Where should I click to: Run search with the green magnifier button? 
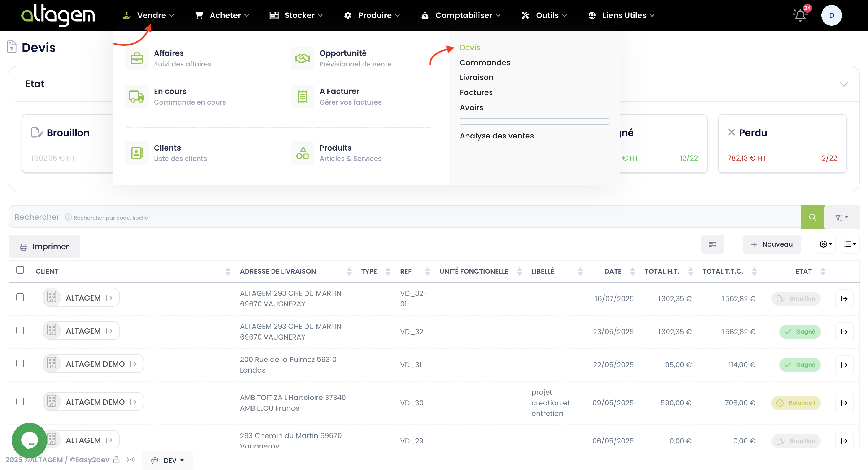[812, 217]
